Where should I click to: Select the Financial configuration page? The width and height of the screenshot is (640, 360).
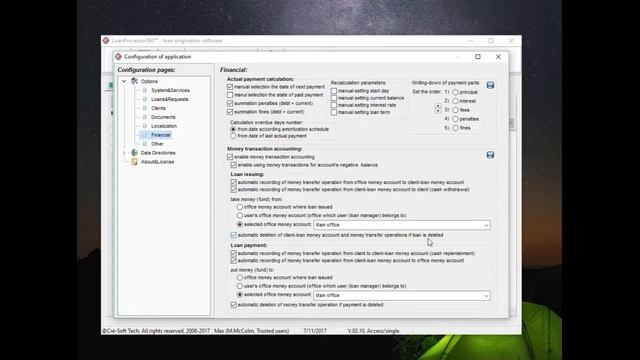coord(161,135)
